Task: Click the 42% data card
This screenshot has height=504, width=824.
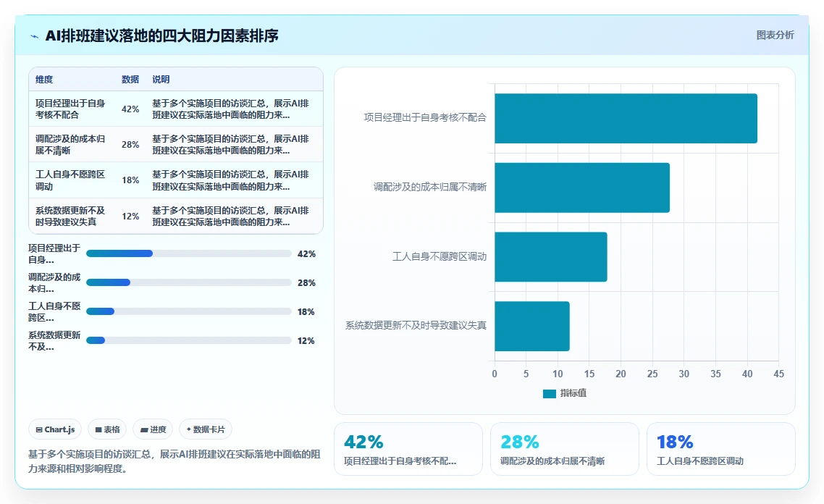Action: point(408,449)
